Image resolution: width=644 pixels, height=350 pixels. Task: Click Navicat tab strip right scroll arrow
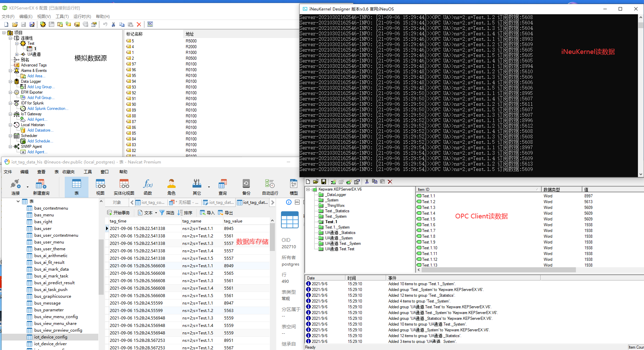pos(273,202)
